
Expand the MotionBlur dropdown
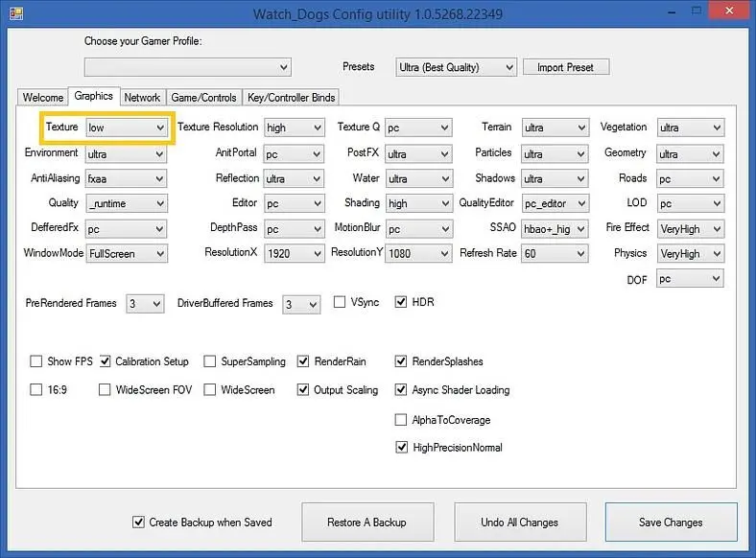[x=418, y=229]
